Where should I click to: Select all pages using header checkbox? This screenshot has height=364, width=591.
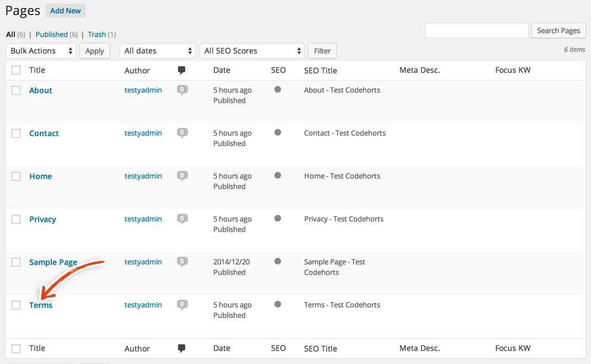[16, 70]
